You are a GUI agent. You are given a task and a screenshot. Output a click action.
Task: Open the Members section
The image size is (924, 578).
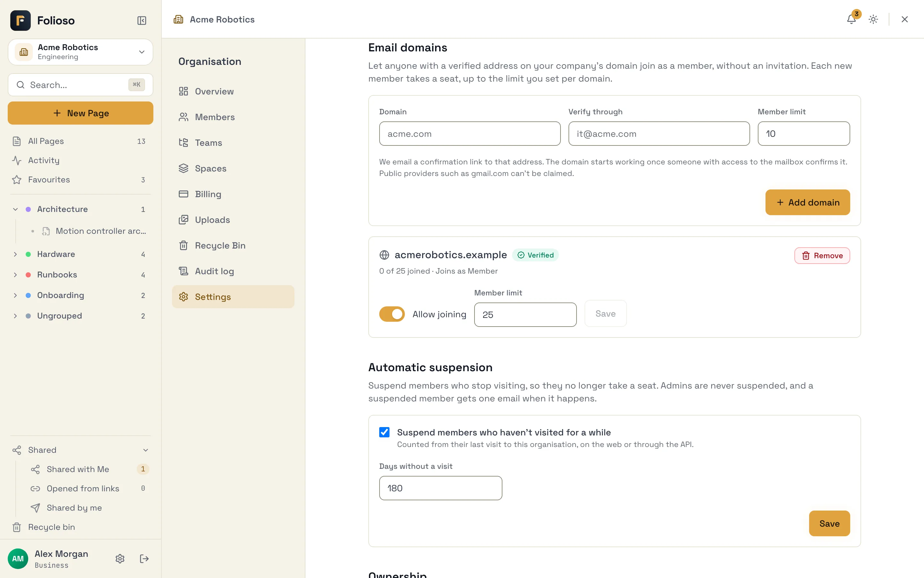coord(233,117)
